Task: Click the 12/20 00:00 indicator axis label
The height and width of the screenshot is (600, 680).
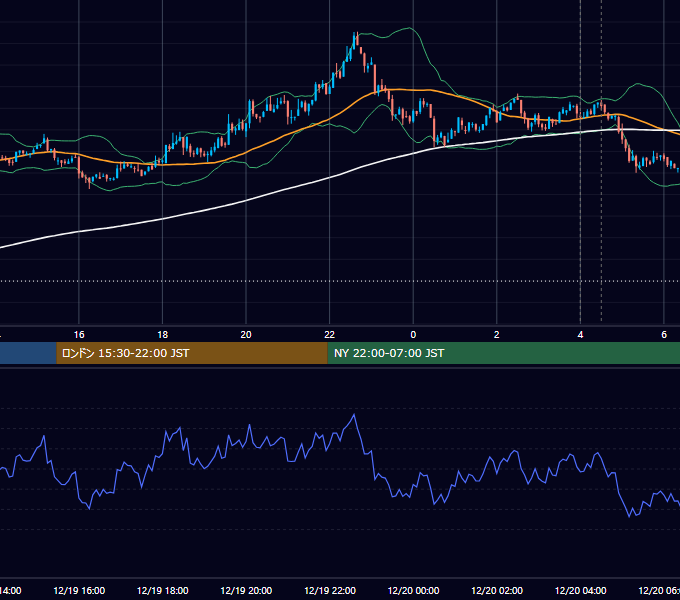Action: (413, 590)
